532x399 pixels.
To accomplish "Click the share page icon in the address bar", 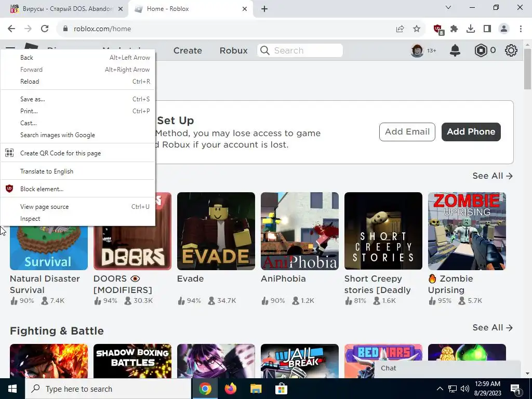I will tap(400, 29).
